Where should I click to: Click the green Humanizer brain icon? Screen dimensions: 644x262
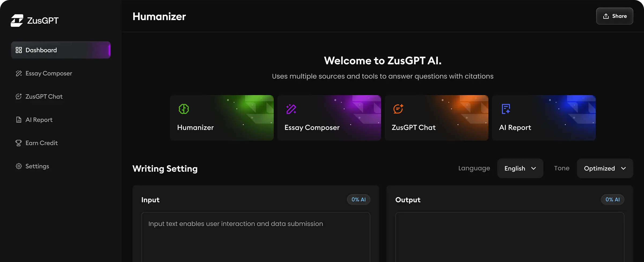(x=184, y=109)
